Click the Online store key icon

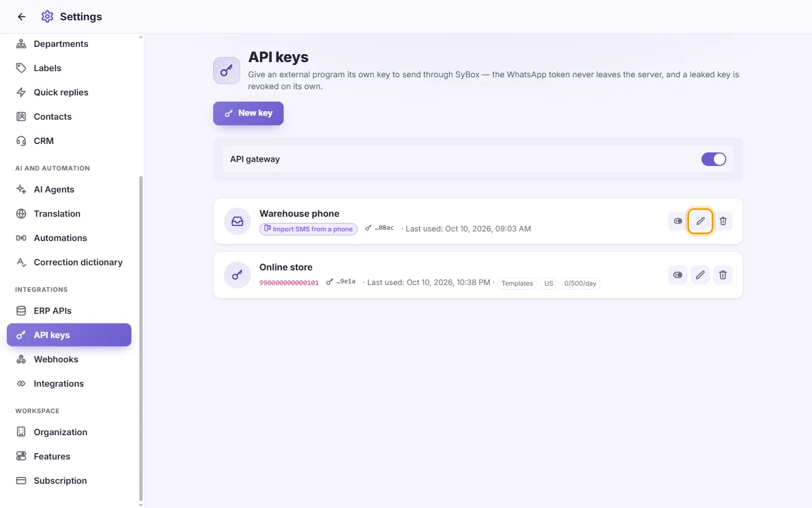[237, 275]
